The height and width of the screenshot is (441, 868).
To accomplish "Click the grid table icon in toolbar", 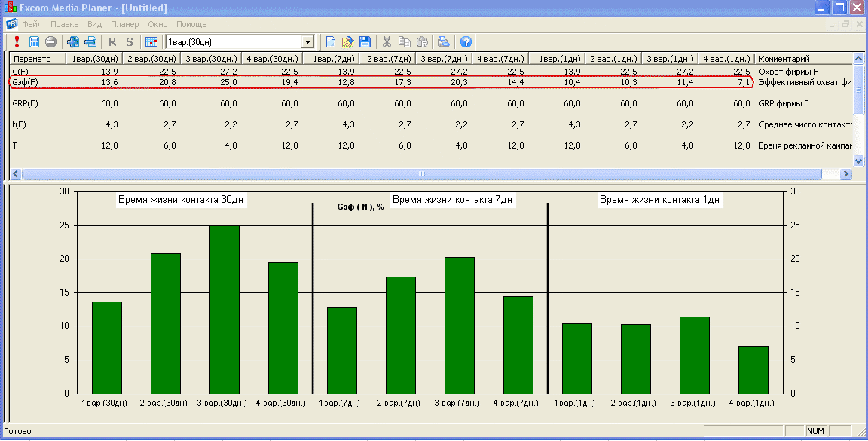I will (x=151, y=42).
